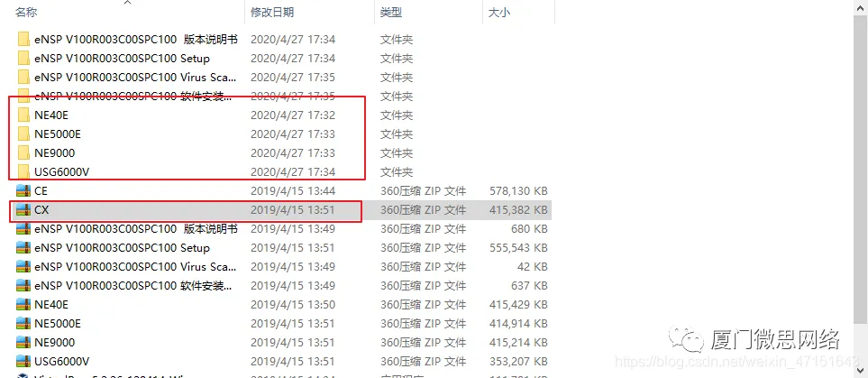Screen dimensions: 868x378
Task: Select the CX zip archive icon
Action: pyautogui.click(x=23, y=209)
